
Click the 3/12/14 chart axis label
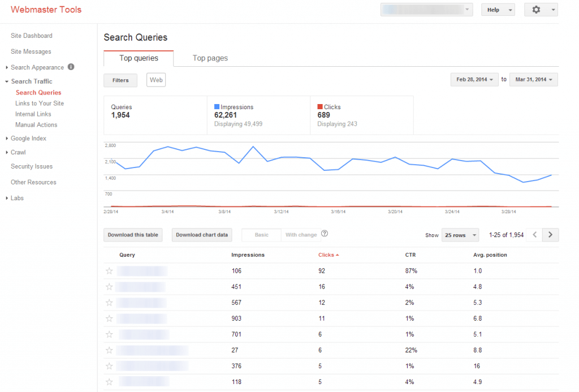pos(282,212)
